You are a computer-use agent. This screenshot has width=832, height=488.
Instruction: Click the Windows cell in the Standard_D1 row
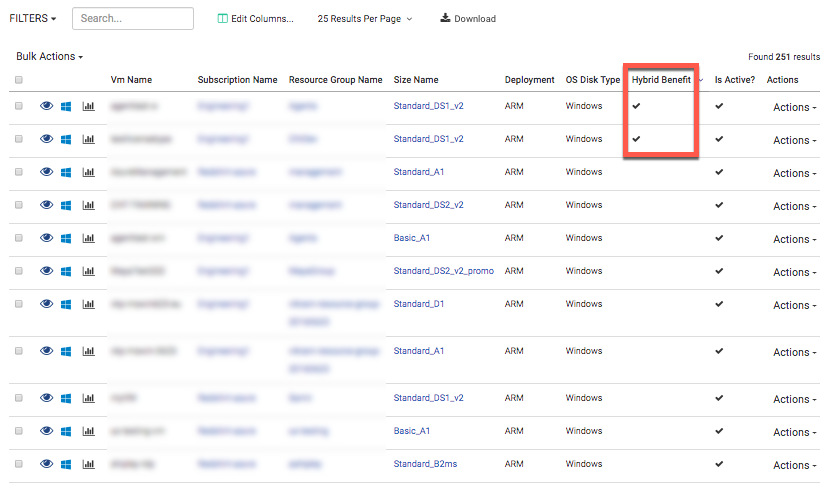point(584,303)
